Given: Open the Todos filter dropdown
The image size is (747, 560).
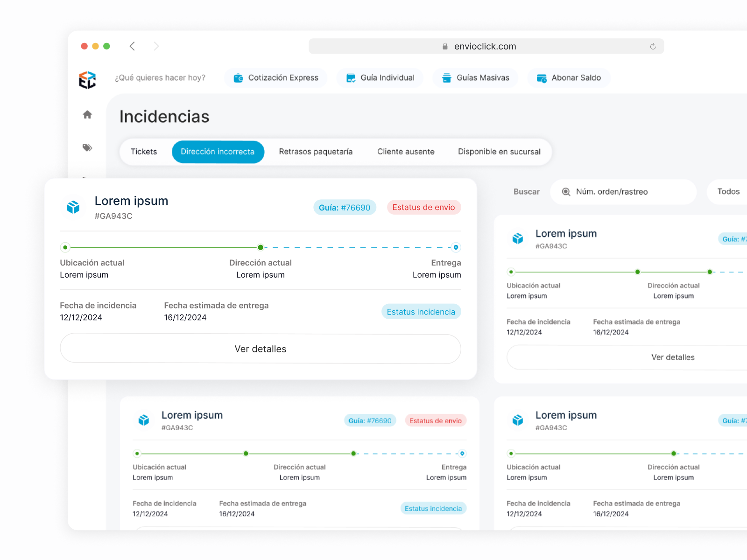Looking at the screenshot, I should coord(729,191).
